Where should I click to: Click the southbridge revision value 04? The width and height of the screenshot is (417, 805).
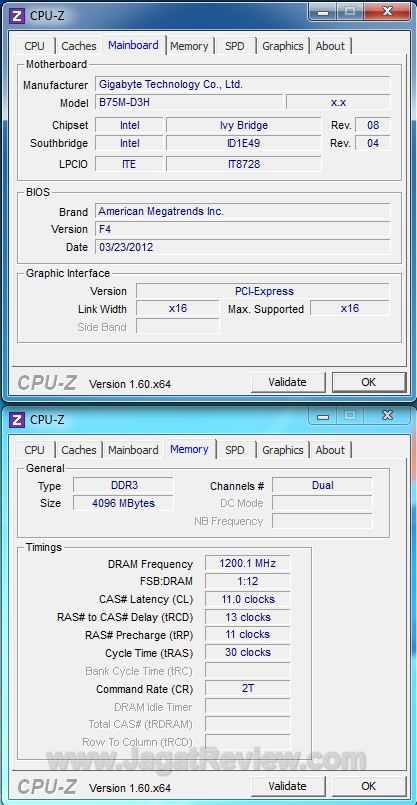point(373,143)
